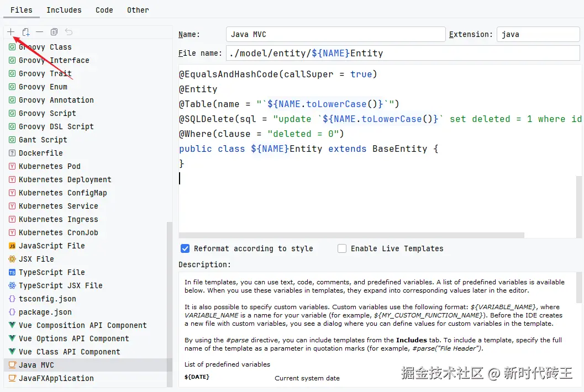Image resolution: width=584 pixels, height=392 pixels.
Task: Select the Kubernetes CronJob template icon
Action: (12, 232)
